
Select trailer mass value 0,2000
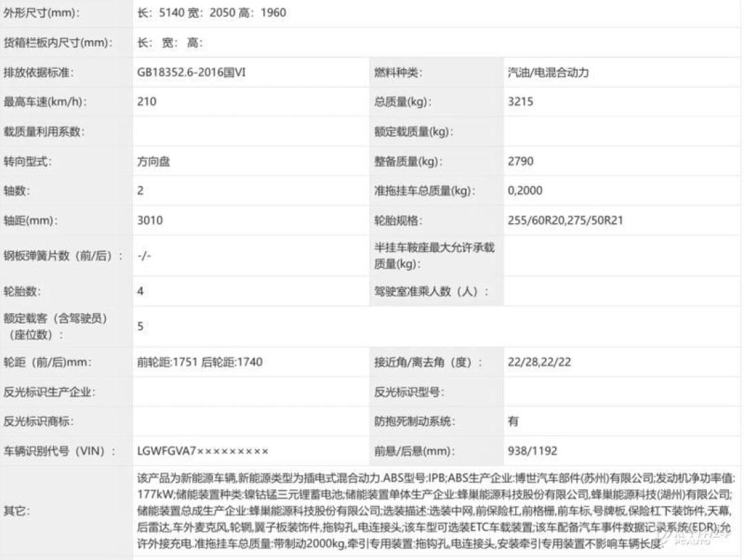[x=525, y=191]
